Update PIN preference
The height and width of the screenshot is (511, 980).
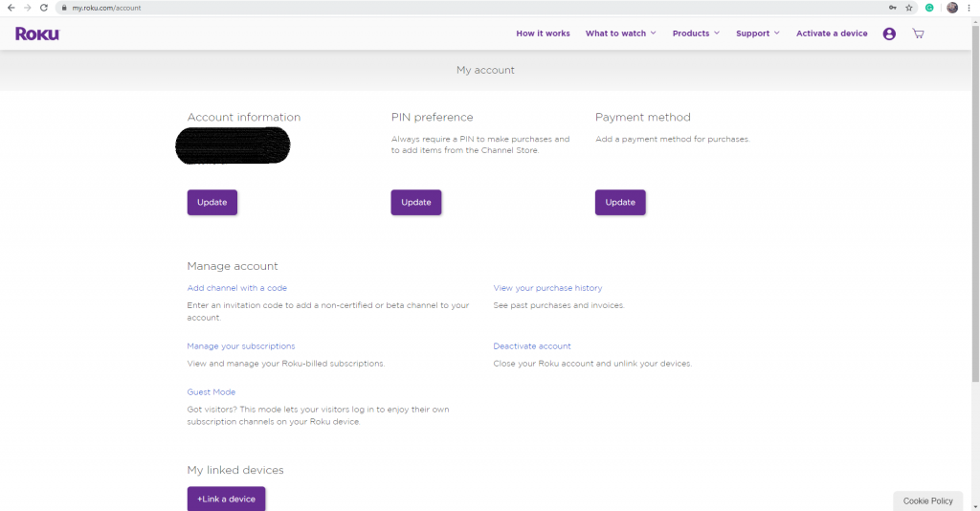[415, 203]
